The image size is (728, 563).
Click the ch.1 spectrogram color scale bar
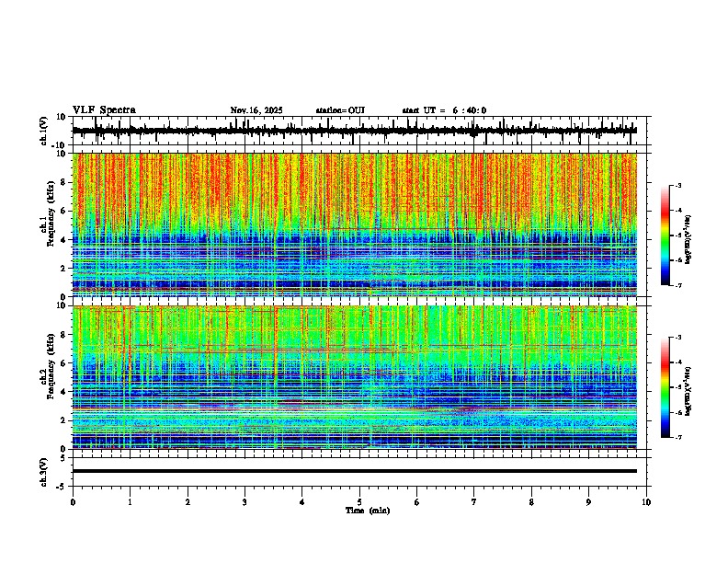665,236
